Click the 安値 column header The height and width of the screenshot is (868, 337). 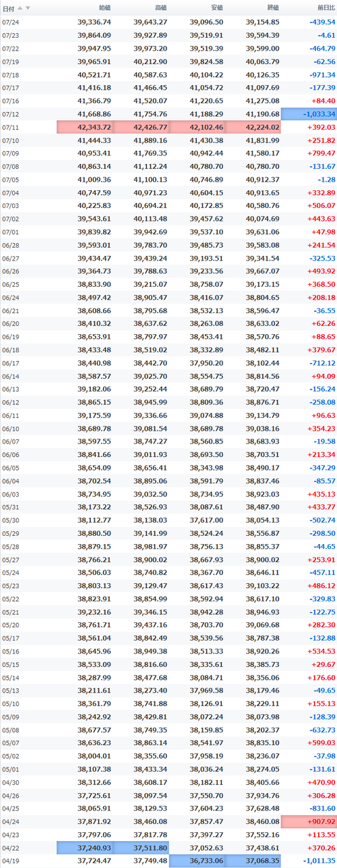pyautogui.click(x=216, y=8)
